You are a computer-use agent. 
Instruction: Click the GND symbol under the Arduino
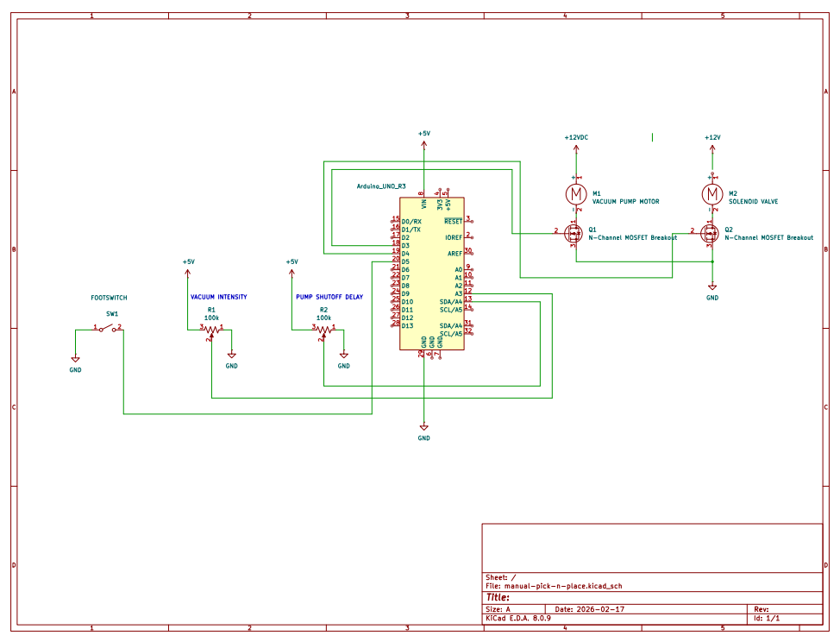[423, 428]
